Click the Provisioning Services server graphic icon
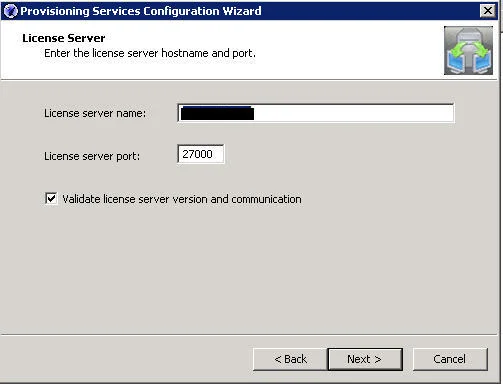The width and height of the screenshot is (503, 384). coord(468,50)
